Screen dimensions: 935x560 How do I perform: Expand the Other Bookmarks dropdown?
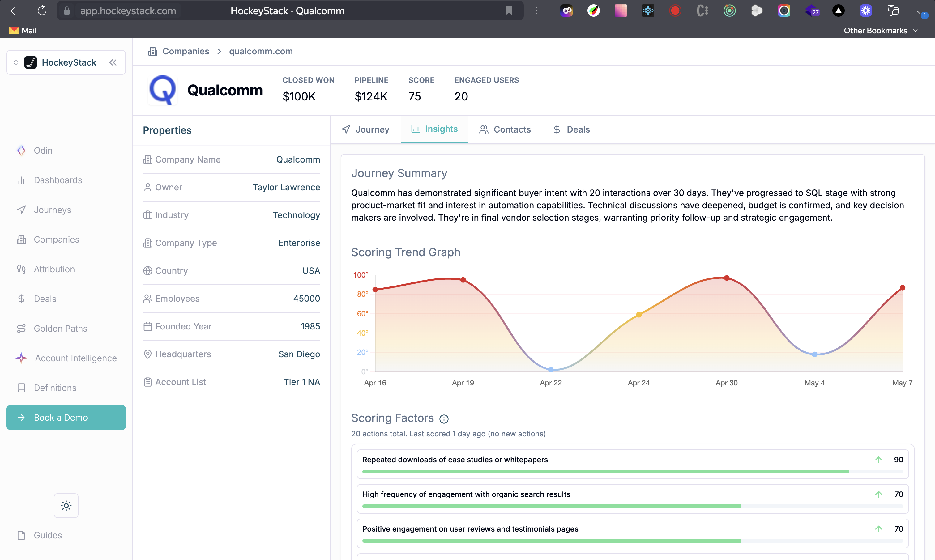(x=880, y=31)
